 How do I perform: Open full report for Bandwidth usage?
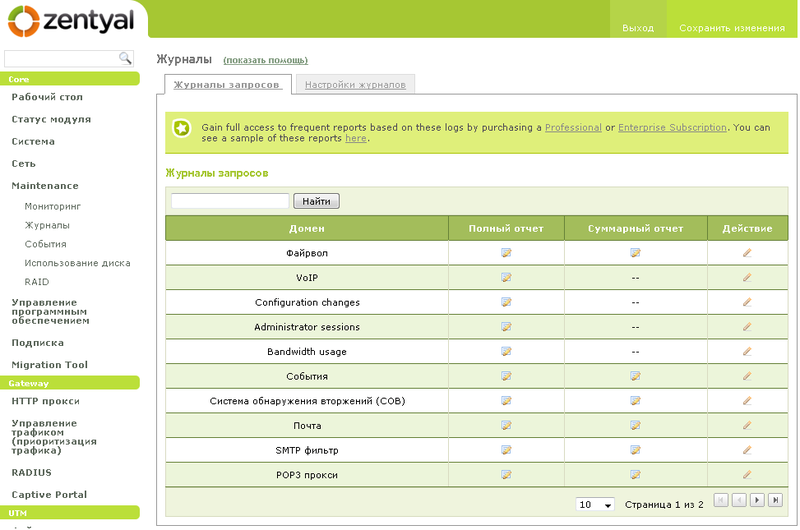pos(506,351)
